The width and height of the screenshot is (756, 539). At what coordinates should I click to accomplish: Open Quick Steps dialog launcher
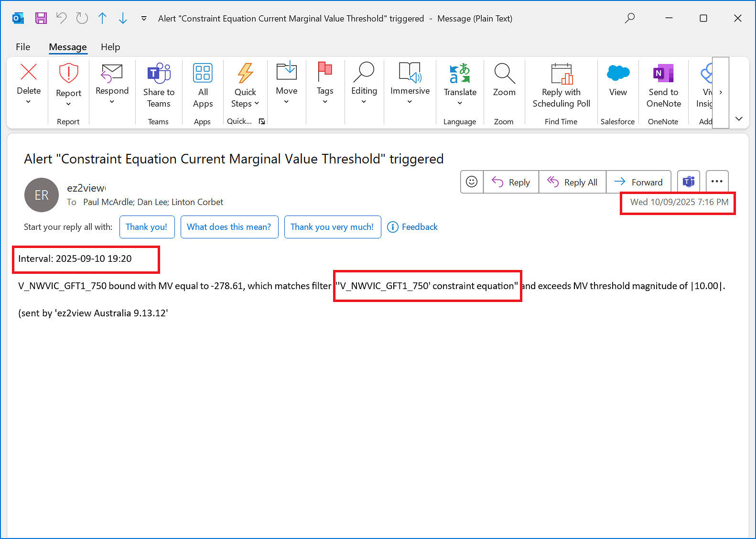coord(262,121)
